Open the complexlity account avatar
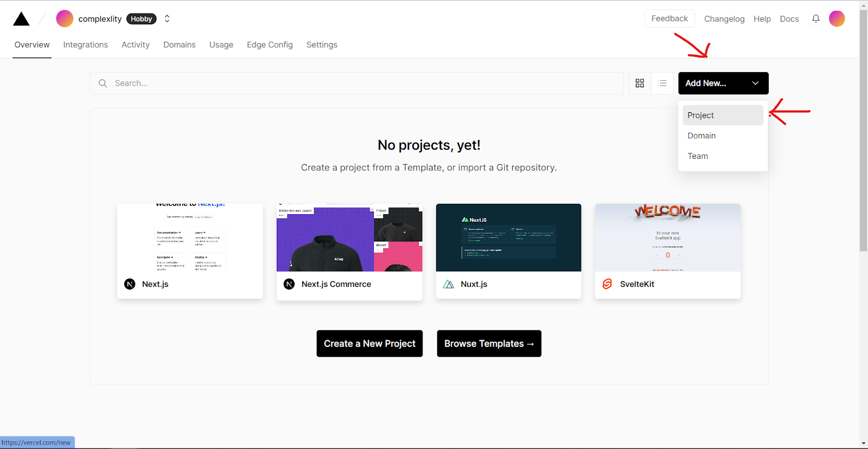 coord(65,18)
